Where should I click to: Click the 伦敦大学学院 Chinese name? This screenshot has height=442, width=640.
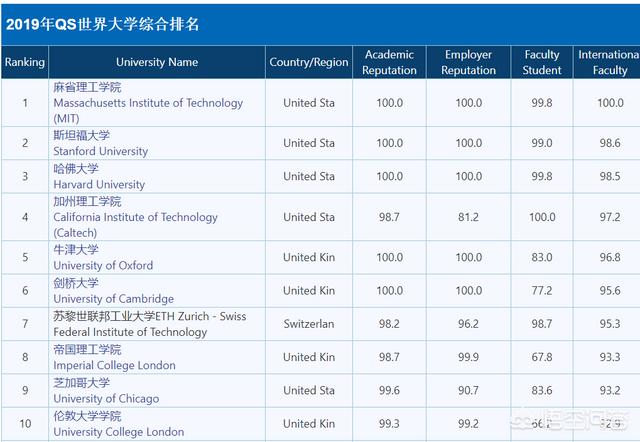pyautogui.click(x=87, y=416)
